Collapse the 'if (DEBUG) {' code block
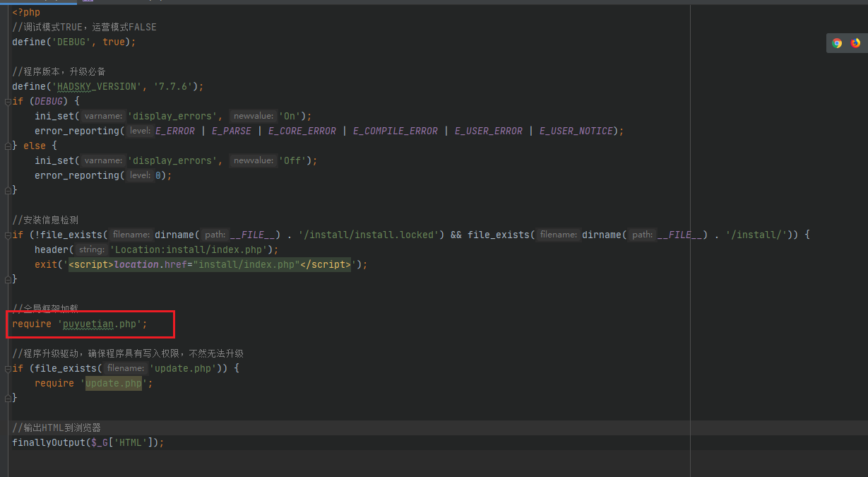This screenshot has width=868, height=477. click(x=6, y=101)
